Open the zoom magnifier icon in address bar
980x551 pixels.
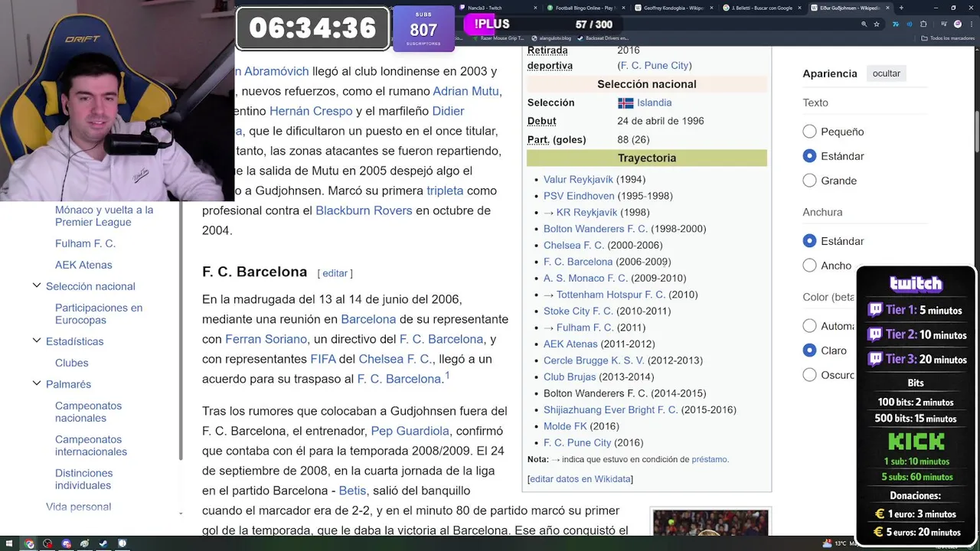pyautogui.click(x=864, y=24)
